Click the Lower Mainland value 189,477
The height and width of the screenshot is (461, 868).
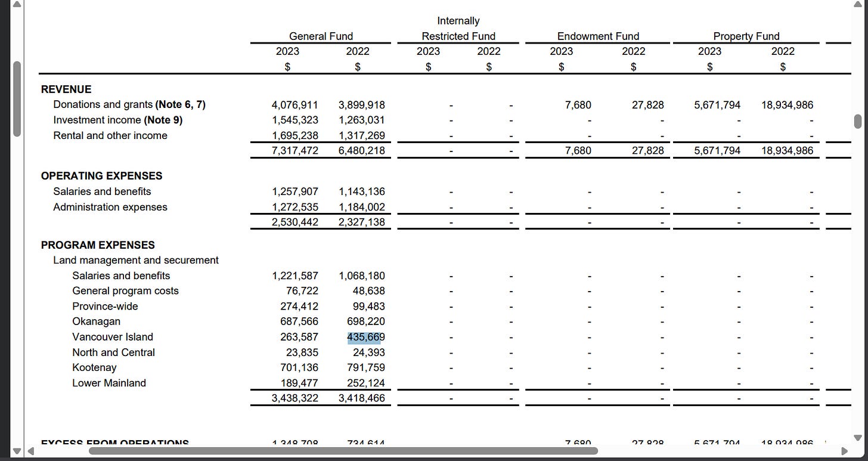[x=299, y=383]
